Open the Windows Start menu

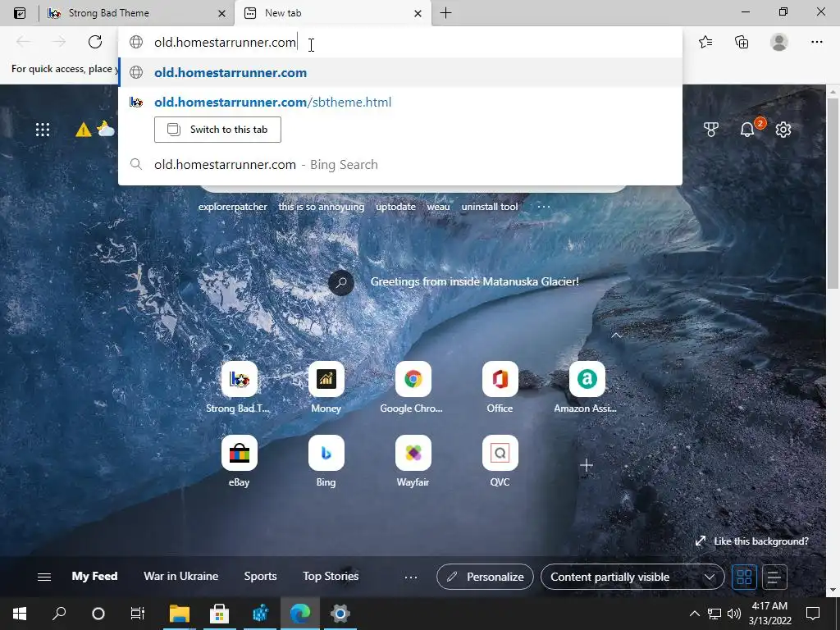tap(20, 614)
